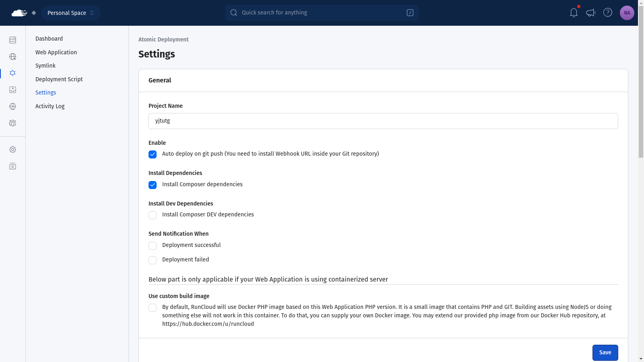This screenshot has height=362, width=644.
Task: Click the Atomic Deployment breadcrumb link
Action: click(x=163, y=39)
